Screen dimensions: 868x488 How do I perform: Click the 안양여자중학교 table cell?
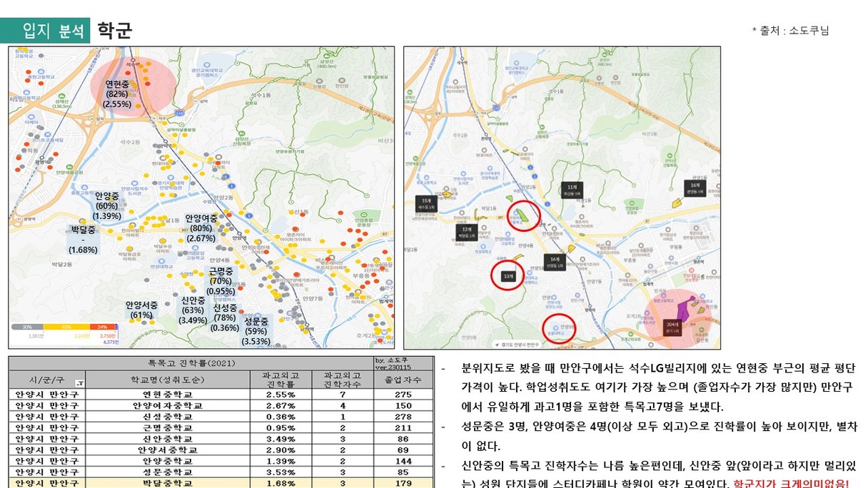(x=167, y=405)
